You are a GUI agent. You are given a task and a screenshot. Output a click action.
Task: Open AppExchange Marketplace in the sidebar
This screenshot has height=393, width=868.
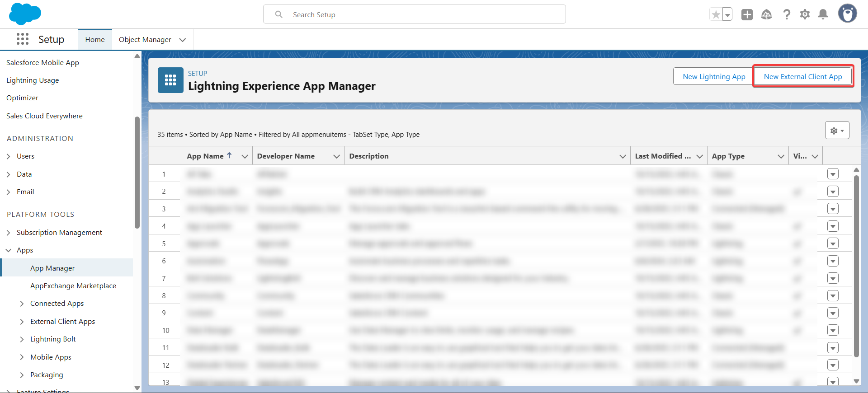73,286
